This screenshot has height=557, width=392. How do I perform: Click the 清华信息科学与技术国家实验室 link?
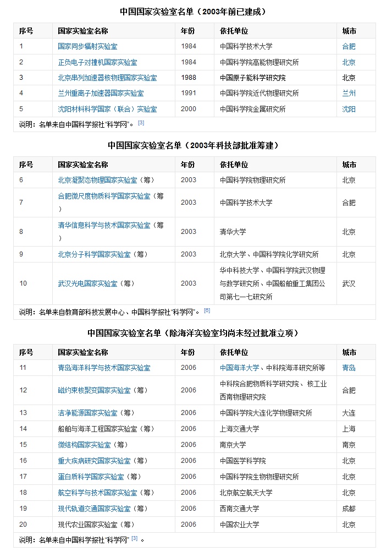[x=104, y=225]
